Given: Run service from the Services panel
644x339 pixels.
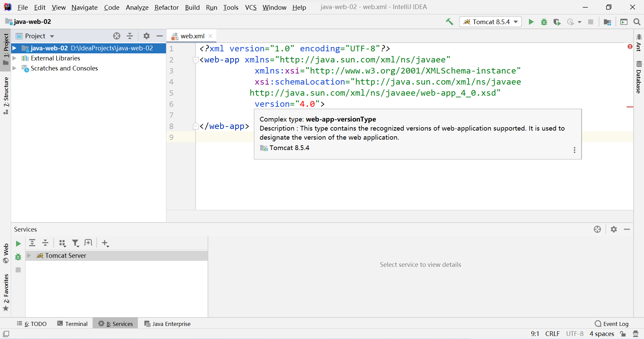Looking at the screenshot, I should 18,244.
